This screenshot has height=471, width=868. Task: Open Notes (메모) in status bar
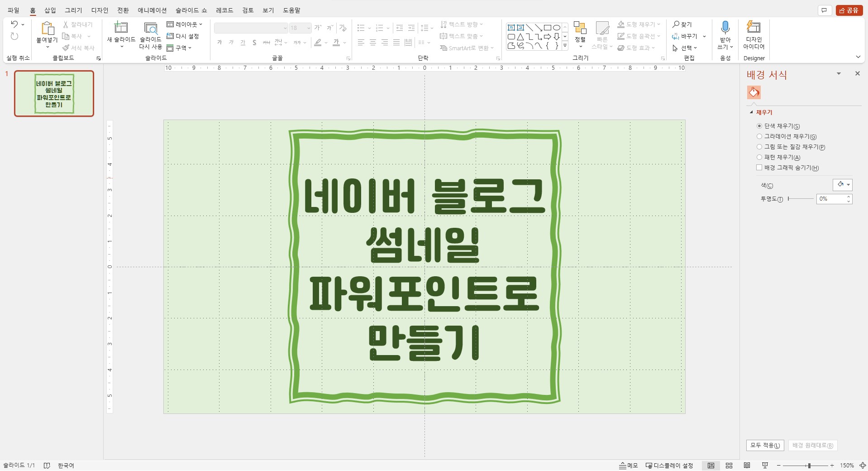point(629,466)
